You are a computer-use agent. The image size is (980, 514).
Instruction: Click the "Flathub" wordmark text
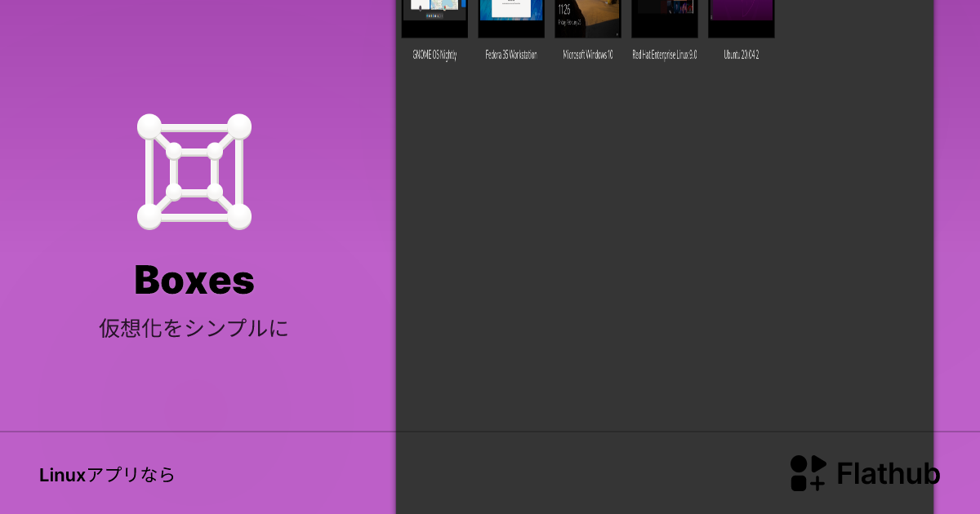888,474
